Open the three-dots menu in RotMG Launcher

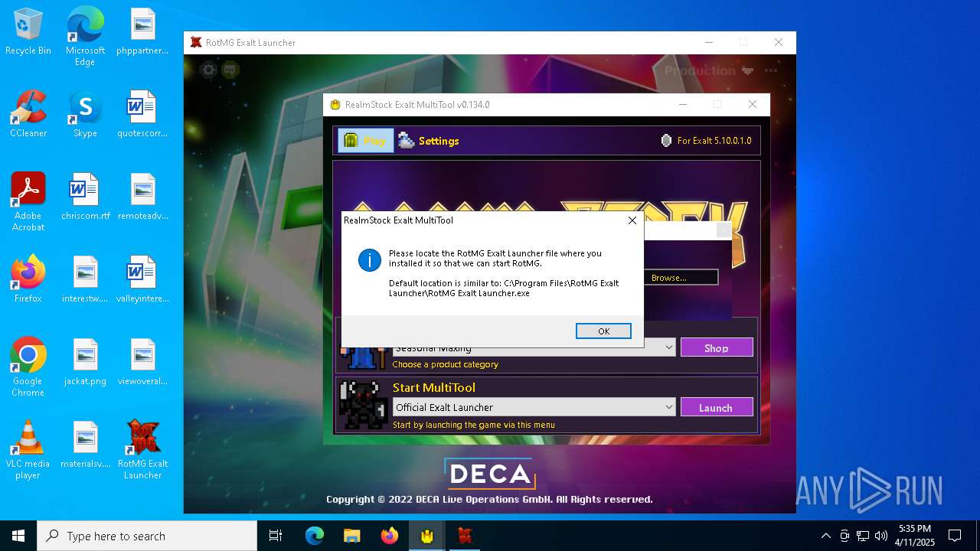770,70
